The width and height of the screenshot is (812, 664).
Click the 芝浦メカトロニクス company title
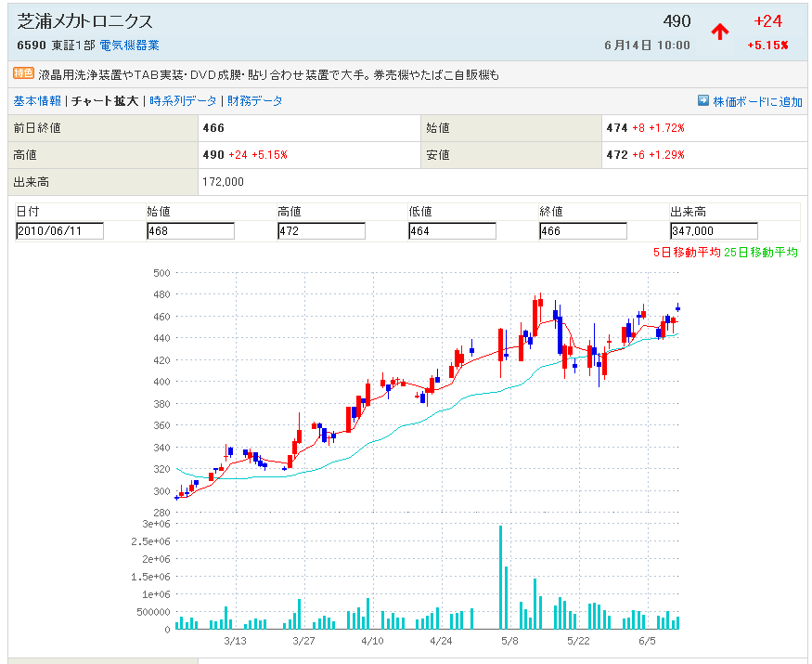coord(85,21)
